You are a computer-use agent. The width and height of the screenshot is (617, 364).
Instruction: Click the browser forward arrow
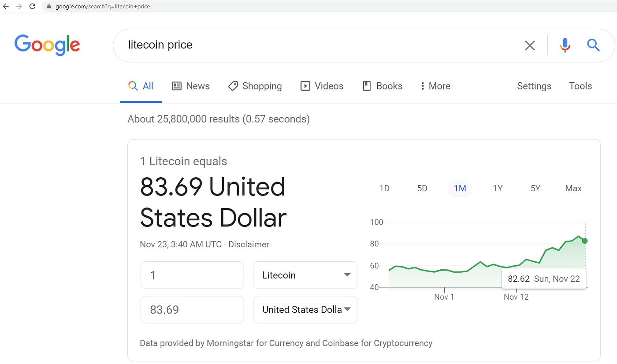pos(19,7)
